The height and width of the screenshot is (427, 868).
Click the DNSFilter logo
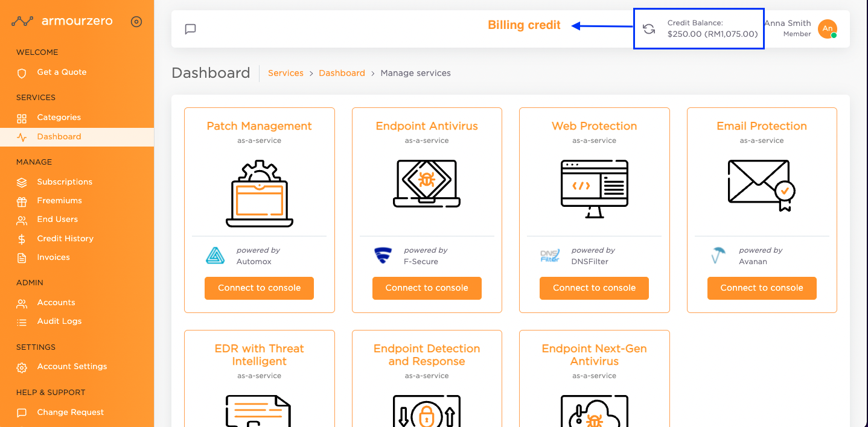point(550,256)
